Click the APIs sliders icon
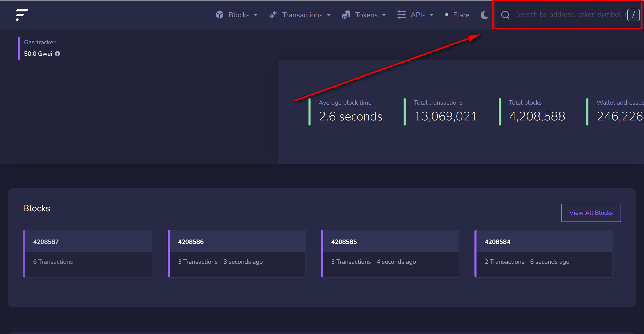Viewport: 644px width, 334px height. pyautogui.click(x=401, y=15)
